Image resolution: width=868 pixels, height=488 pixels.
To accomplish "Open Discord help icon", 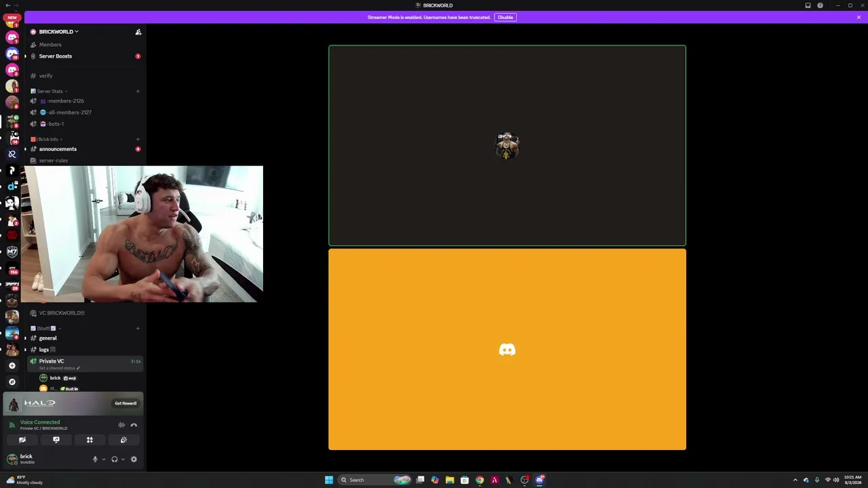I will click(x=820, y=5).
